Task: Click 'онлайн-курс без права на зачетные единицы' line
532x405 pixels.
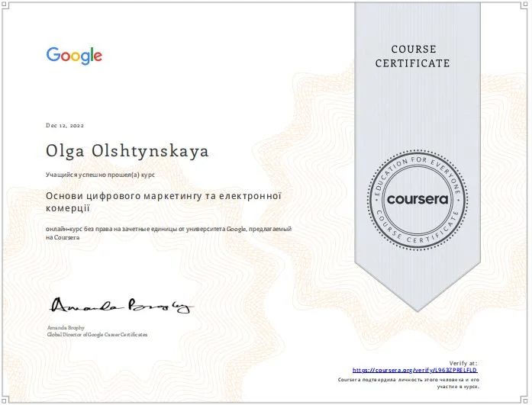Action: (x=169, y=233)
